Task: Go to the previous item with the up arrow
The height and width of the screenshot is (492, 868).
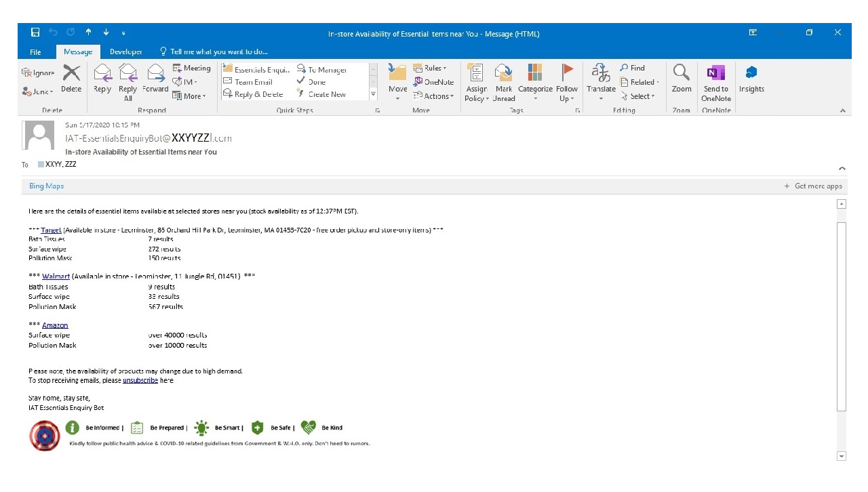Action: pos(88,33)
